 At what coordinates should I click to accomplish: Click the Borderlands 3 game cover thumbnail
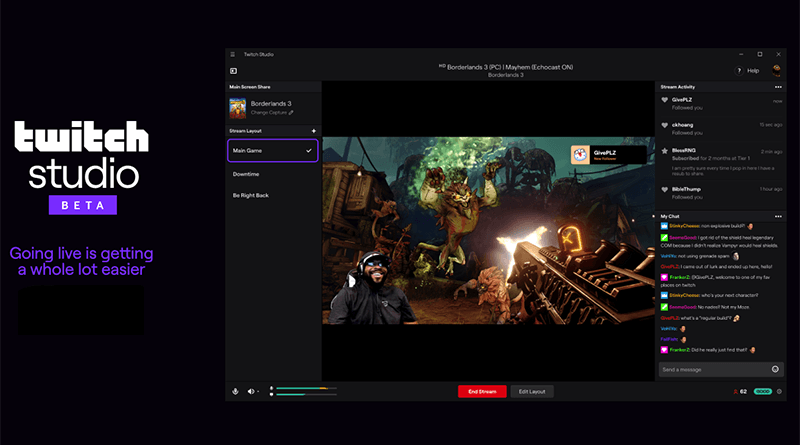click(x=238, y=108)
